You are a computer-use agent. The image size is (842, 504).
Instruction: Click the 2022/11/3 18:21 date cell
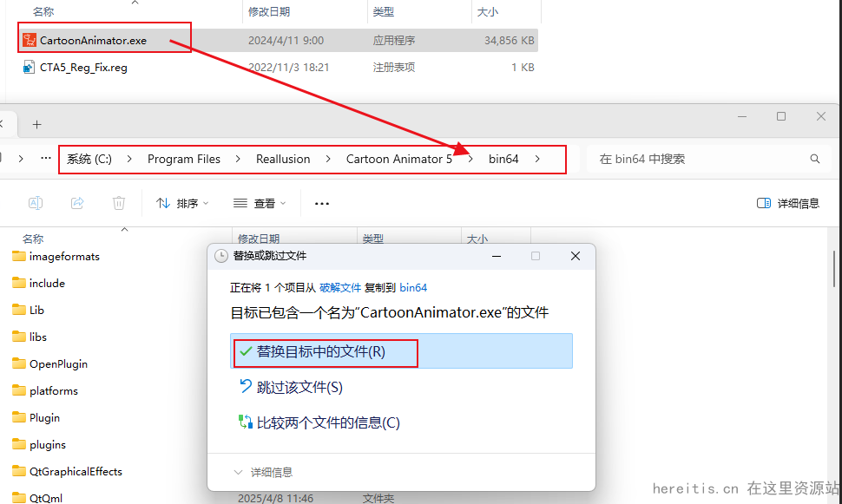[x=288, y=67]
